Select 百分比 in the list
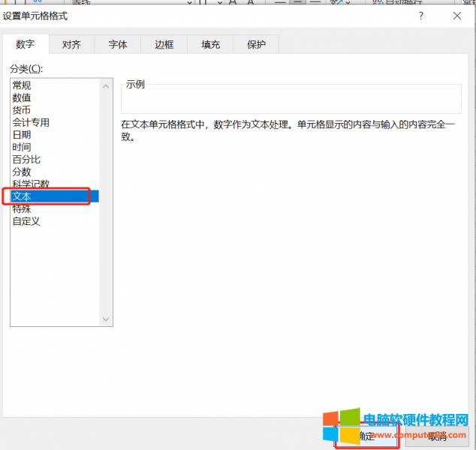Viewport: 476px width, 450px height. point(26,160)
